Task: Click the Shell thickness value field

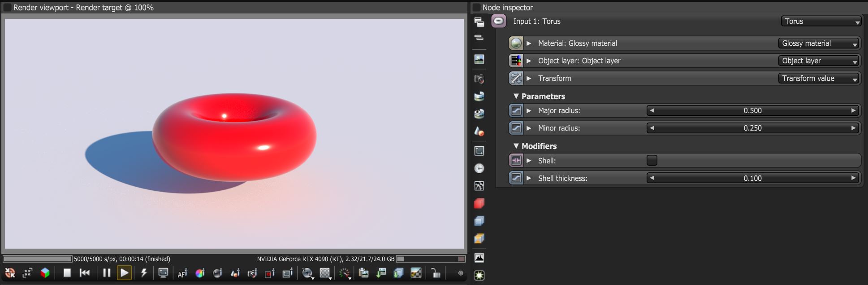Action: [753, 178]
